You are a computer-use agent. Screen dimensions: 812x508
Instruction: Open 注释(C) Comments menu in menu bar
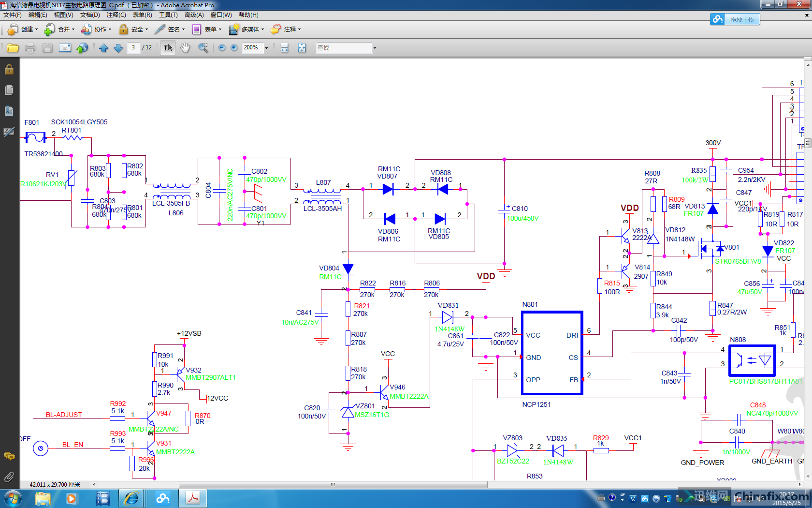point(116,15)
